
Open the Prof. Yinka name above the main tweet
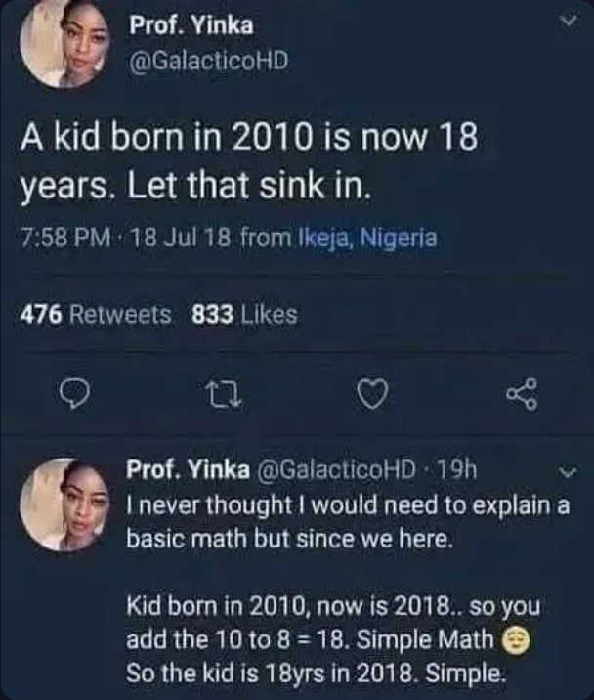(x=191, y=25)
